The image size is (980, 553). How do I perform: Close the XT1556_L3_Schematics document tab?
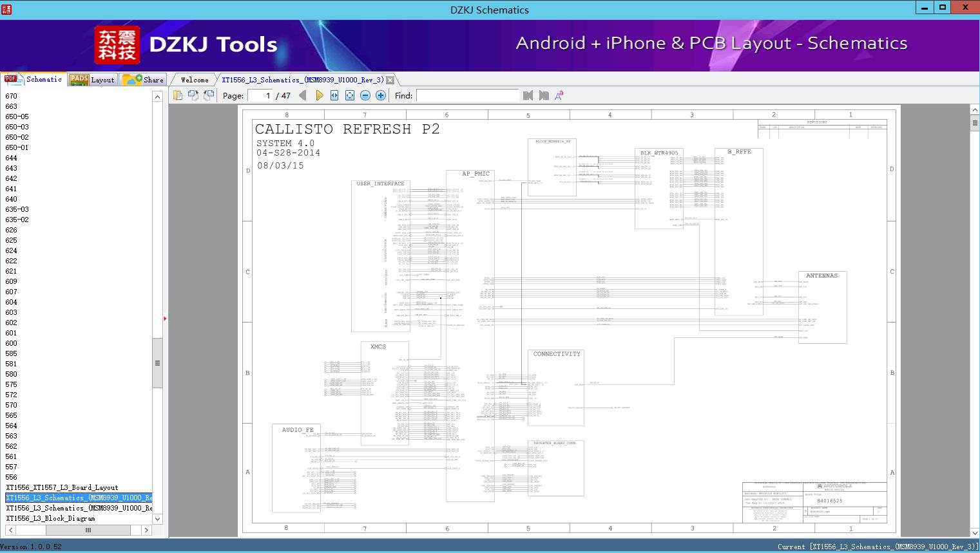tap(390, 80)
